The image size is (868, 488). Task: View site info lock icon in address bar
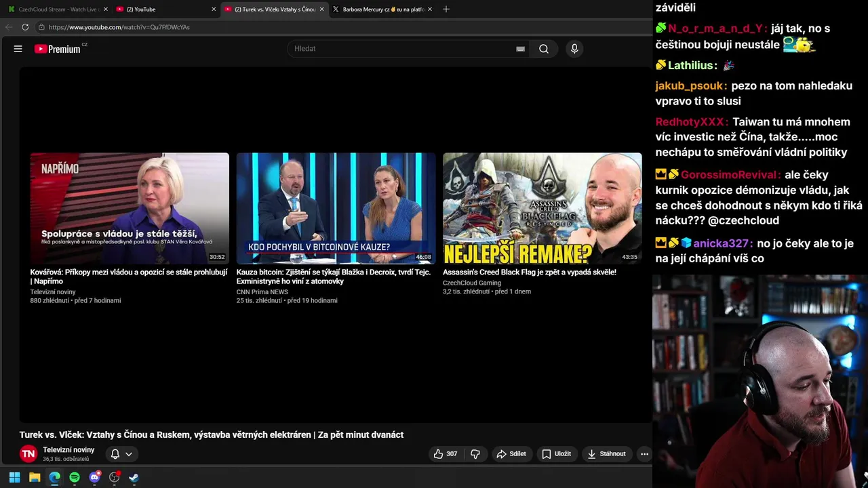pos(41,27)
